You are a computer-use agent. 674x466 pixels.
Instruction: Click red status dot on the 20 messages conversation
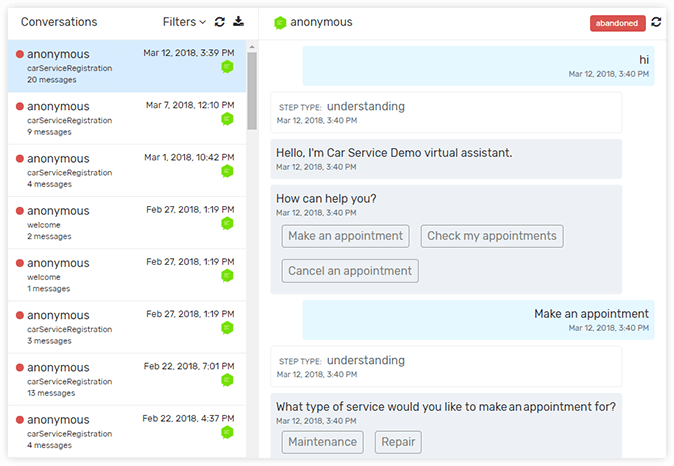pos(20,54)
